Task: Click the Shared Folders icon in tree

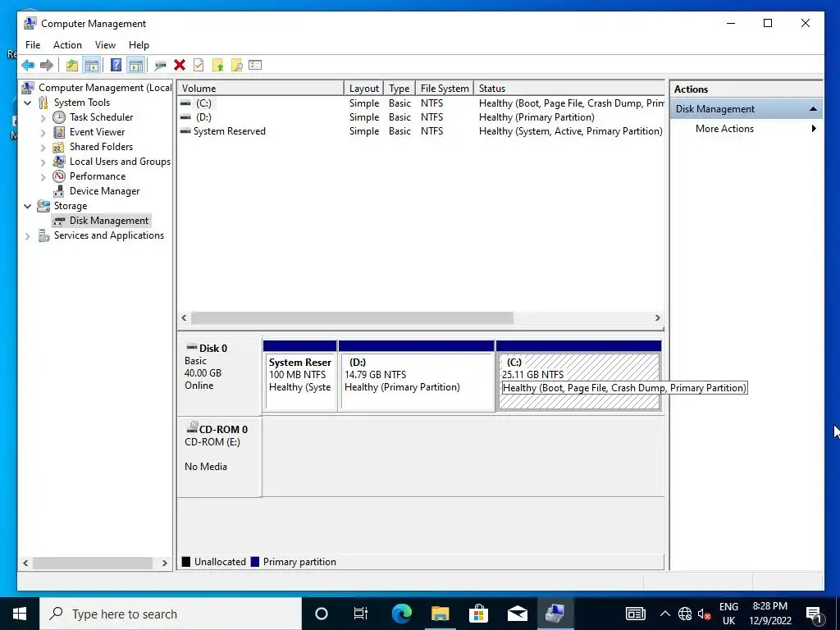Action: click(59, 147)
